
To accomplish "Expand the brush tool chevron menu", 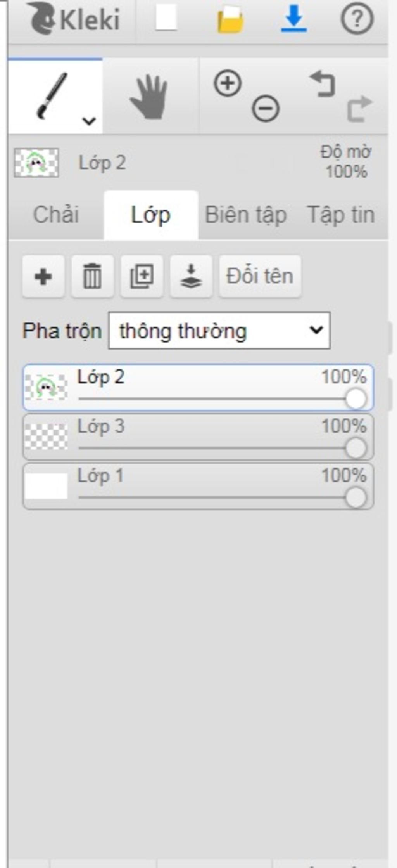I will coord(89,121).
